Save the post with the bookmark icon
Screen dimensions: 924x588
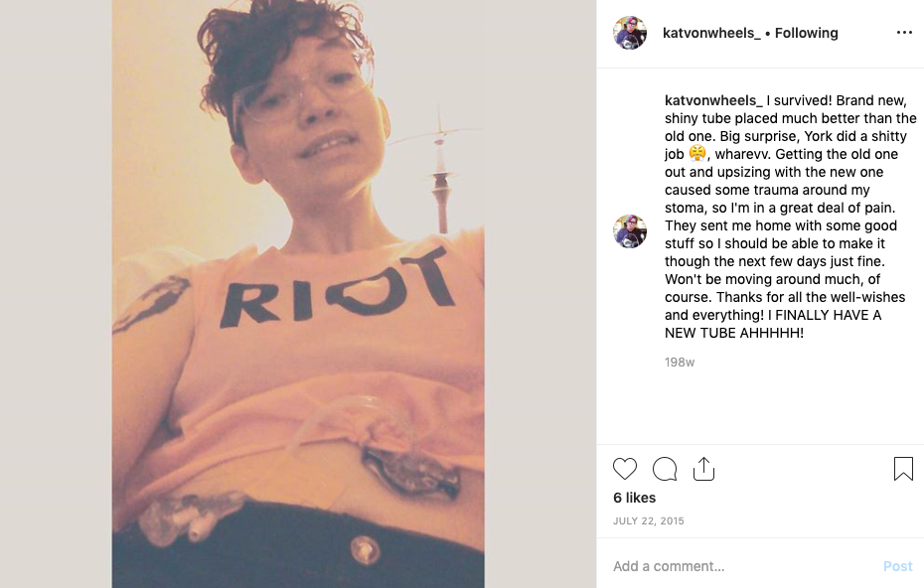tap(903, 469)
